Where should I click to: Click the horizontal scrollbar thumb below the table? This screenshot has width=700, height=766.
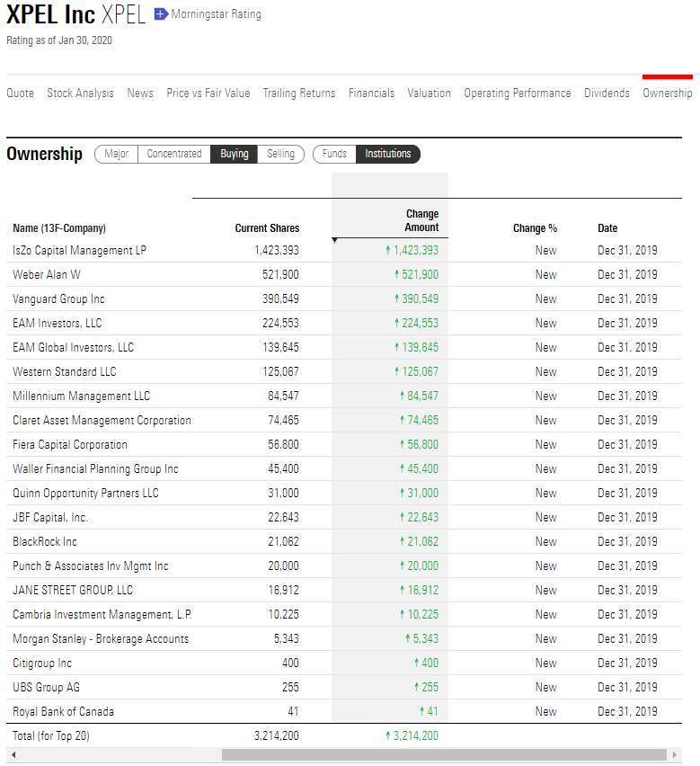coord(444,754)
